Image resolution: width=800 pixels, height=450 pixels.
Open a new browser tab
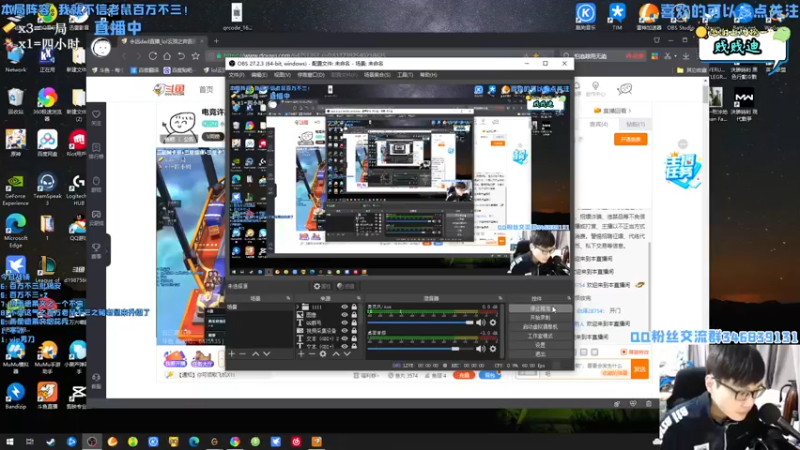point(216,41)
